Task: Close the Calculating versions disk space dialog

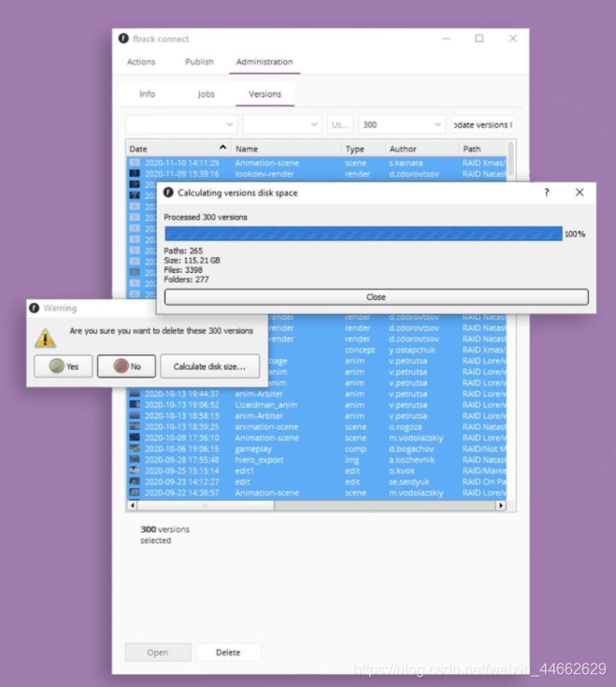Action: coord(580,193)
